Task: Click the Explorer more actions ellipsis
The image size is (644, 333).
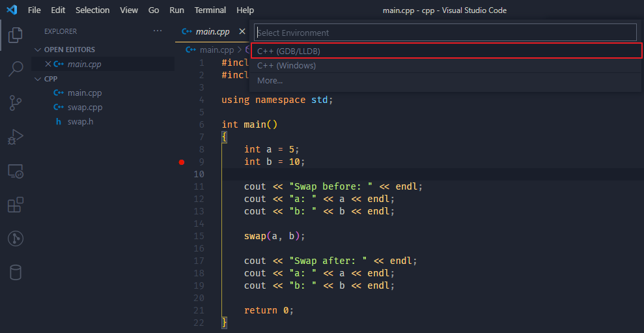Action: pyautogui.click(x=158, y=31)
